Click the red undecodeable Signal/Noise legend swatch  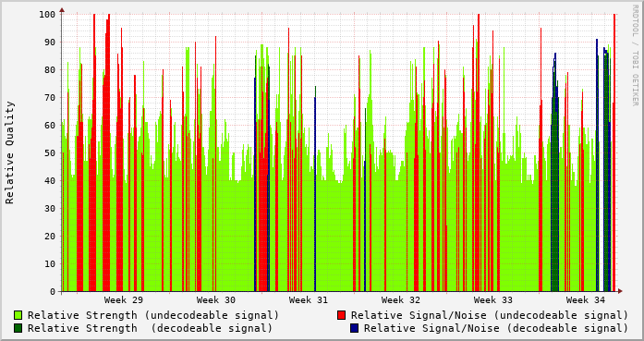coord(341,315)
